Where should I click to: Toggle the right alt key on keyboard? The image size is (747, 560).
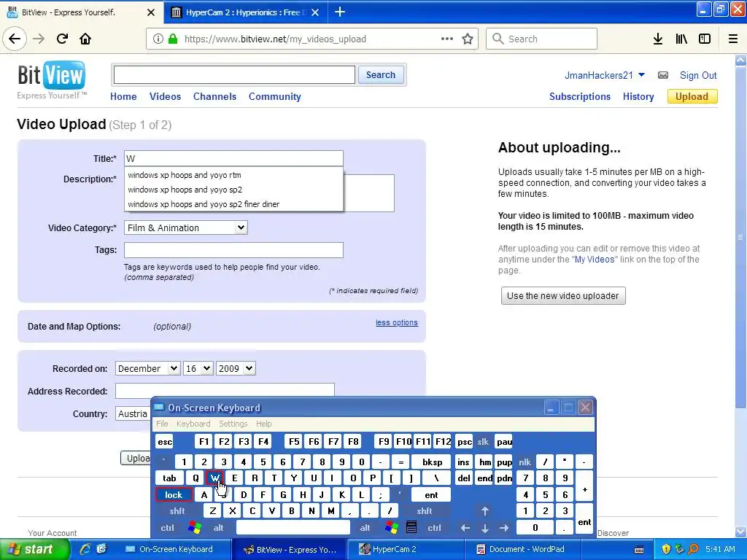coord(365,528)
